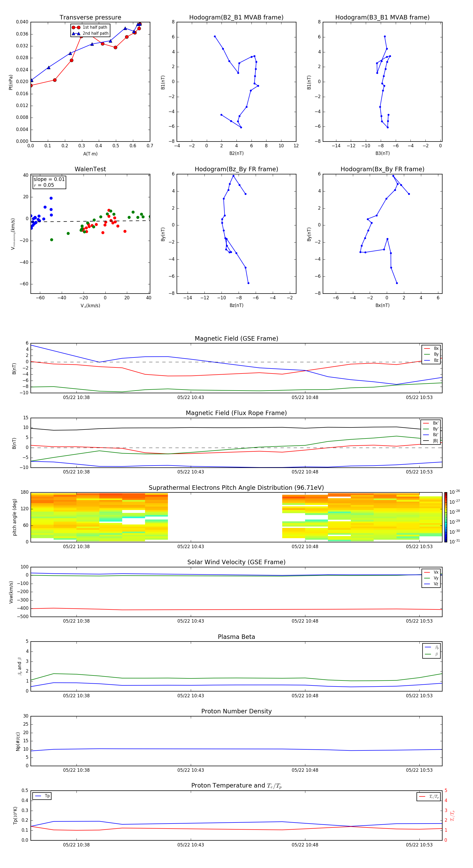Click the |B| legend entry in flux rope panel

point(431,441)
